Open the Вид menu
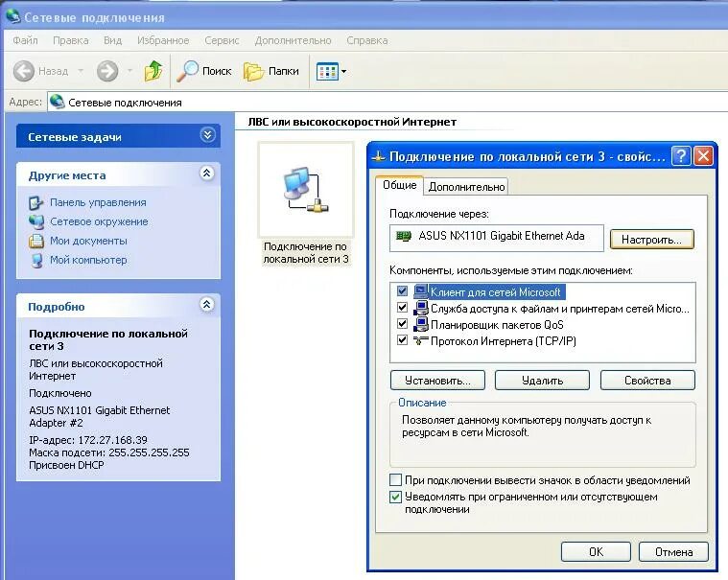Image resolution: width=728 pixels, height=580 pixels. point(112,40)
